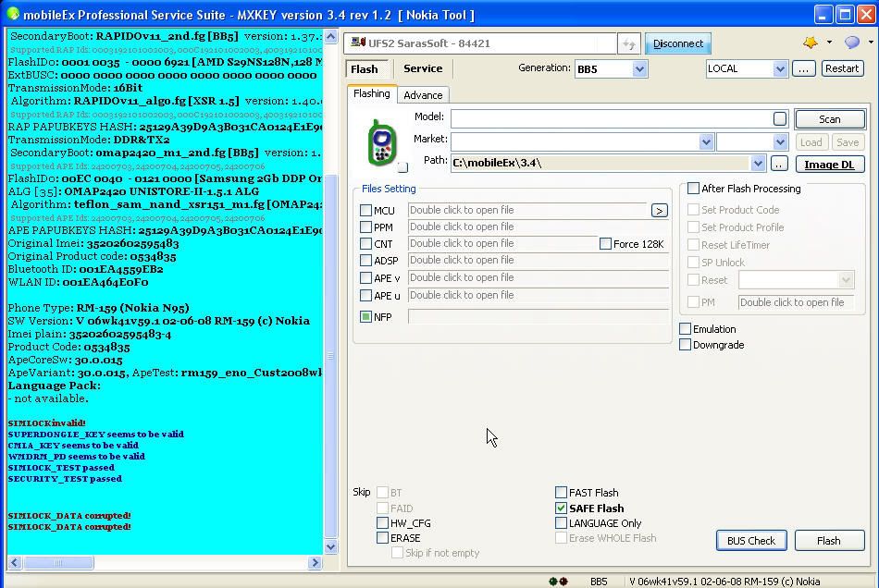
Task: Click the BUS Check button
Action: [751, 541]
